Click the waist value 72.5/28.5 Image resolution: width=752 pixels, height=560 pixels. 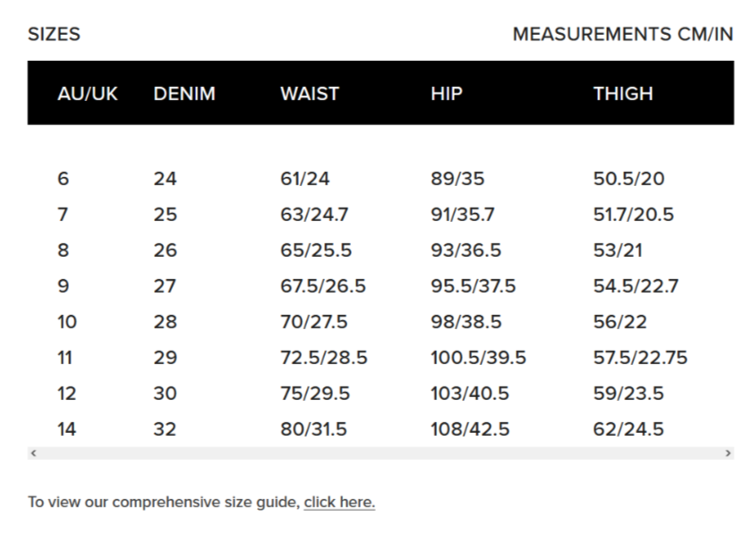324,358
